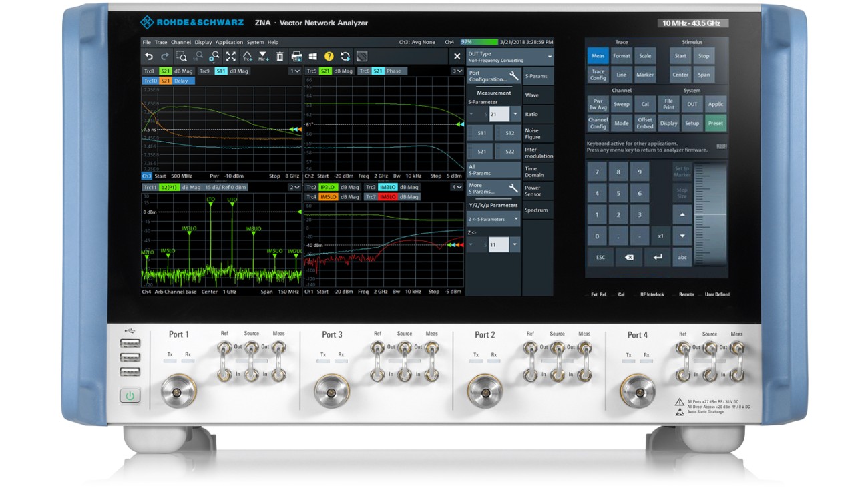The height and width of the screenshot is (488, 868).
Task: Click the trash/delete icon on the toolbar
Action: (280, 56)
